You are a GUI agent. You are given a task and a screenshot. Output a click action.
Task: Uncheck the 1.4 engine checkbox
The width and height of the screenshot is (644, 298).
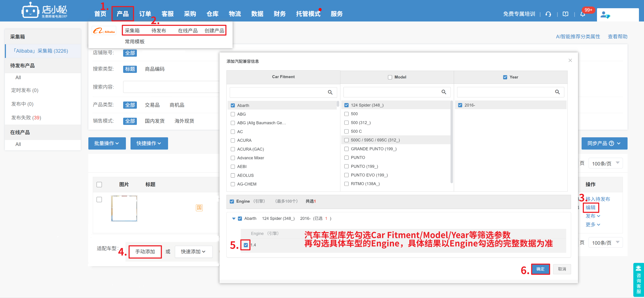pyautogui.click(x=246, y=245)
